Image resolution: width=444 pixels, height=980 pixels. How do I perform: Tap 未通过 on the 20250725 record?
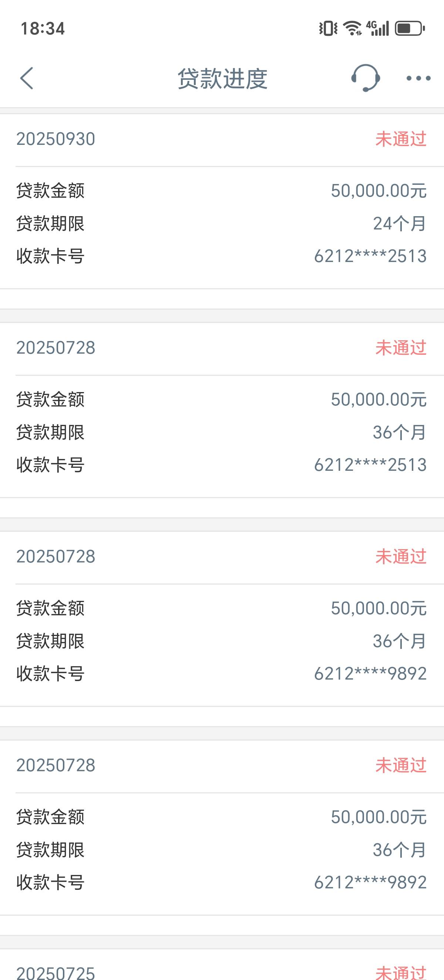pos(401,972)
